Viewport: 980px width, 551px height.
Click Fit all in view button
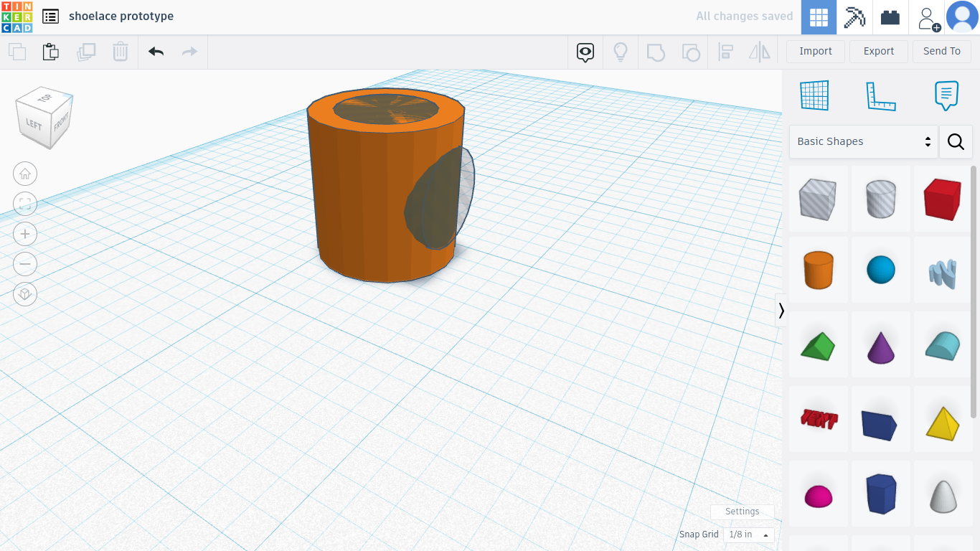pos(25,204)
